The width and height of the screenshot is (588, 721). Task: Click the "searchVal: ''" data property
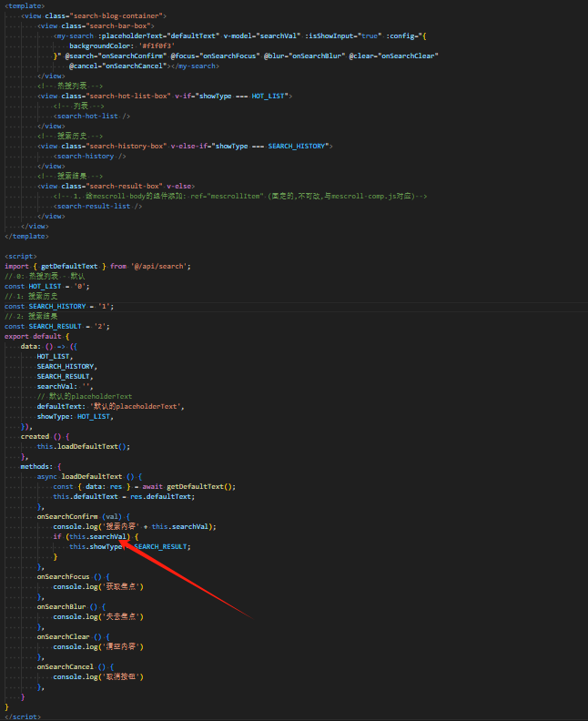(x=65, y=387)
